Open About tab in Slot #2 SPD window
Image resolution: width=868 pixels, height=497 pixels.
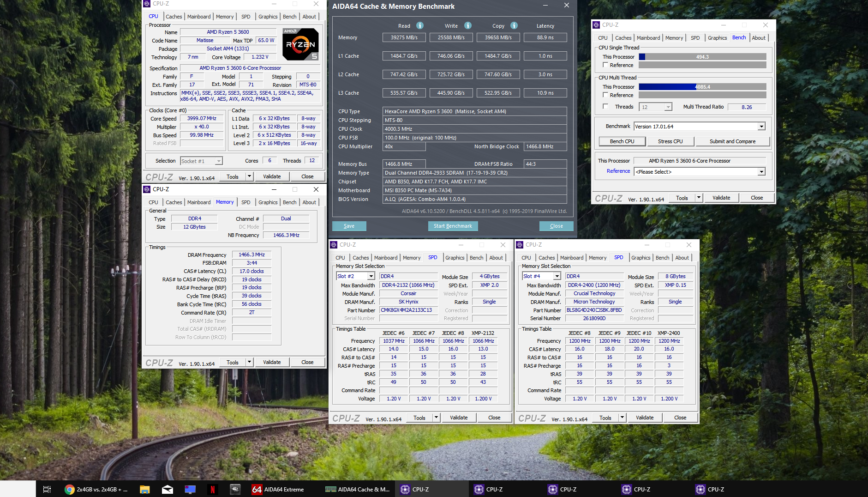point(496,258)
